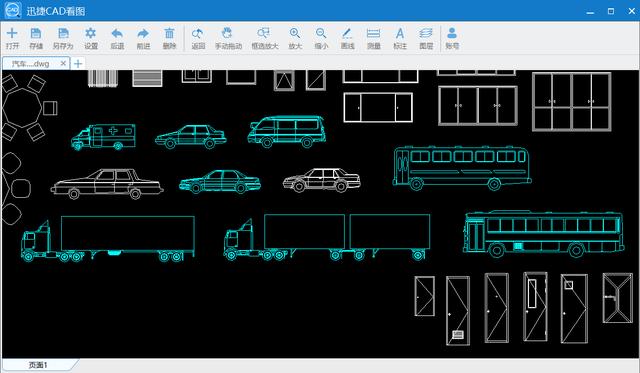Activate the 手动拖动 hand pan tool
Viewport: 640px width, 373px height.
(x=228, y=38)
